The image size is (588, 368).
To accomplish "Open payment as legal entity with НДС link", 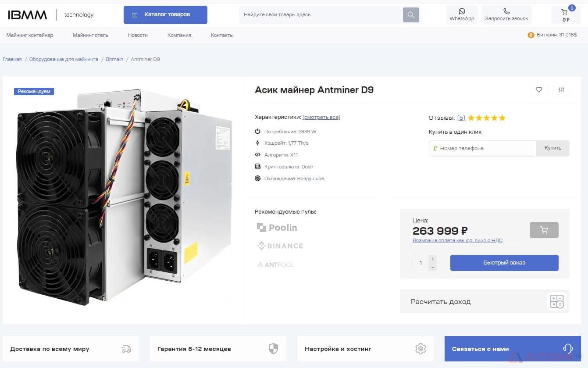I will pos(457,240).
